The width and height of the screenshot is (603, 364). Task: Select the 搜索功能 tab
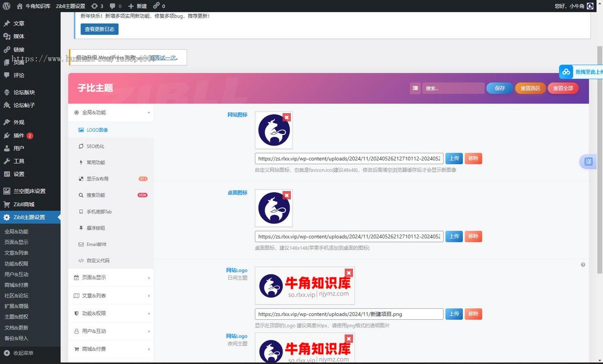111,195
